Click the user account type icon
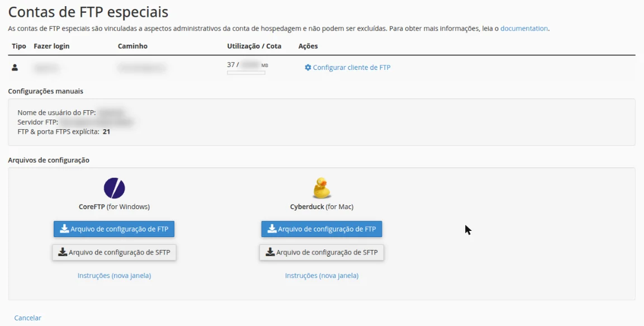 point(15,67)
